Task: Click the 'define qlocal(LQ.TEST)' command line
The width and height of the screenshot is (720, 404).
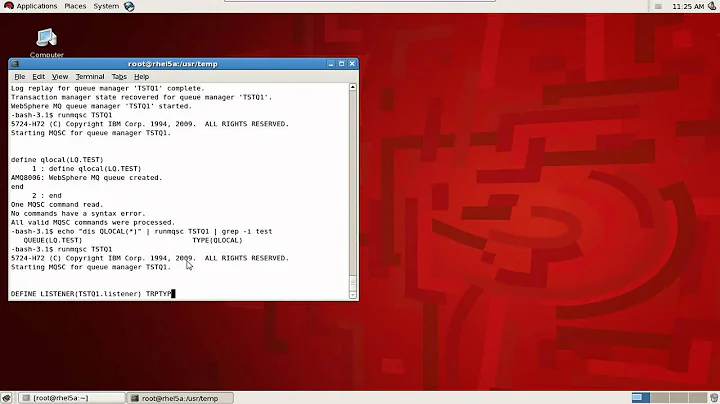Action: 57,160
